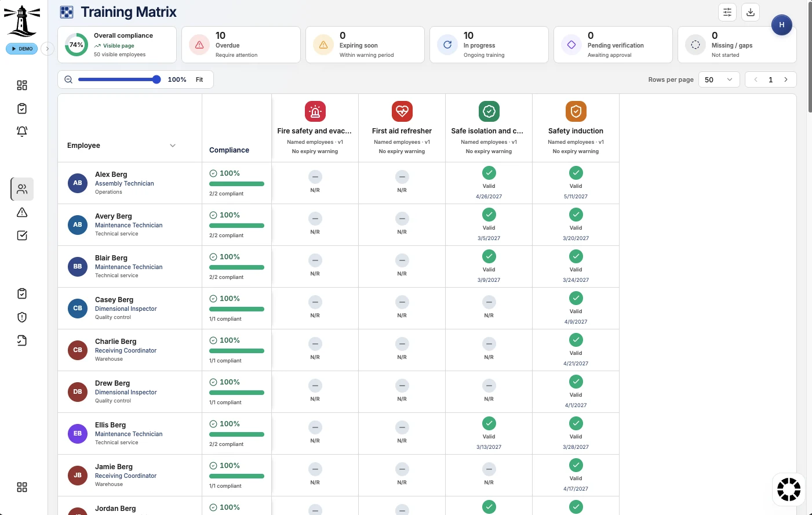Open the In progress summary card
The height and width of the screenshot is (515, 812).
[489, 45]
